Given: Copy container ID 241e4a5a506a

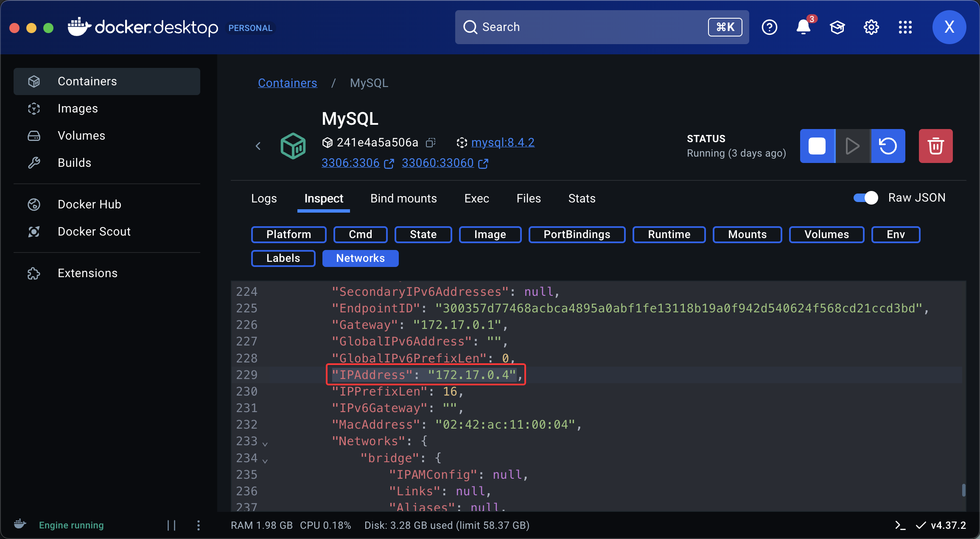Looking at the screenshot, I should pos(431,143).
